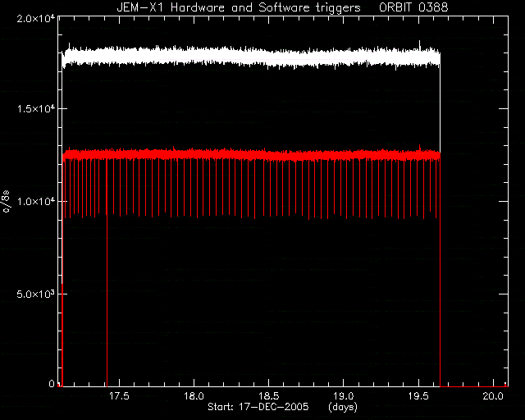Image resolution: width=525 pixels, height=420 pixels.
Task: Click the 19.5 x-axis tick label
Action: coord(418,396)
